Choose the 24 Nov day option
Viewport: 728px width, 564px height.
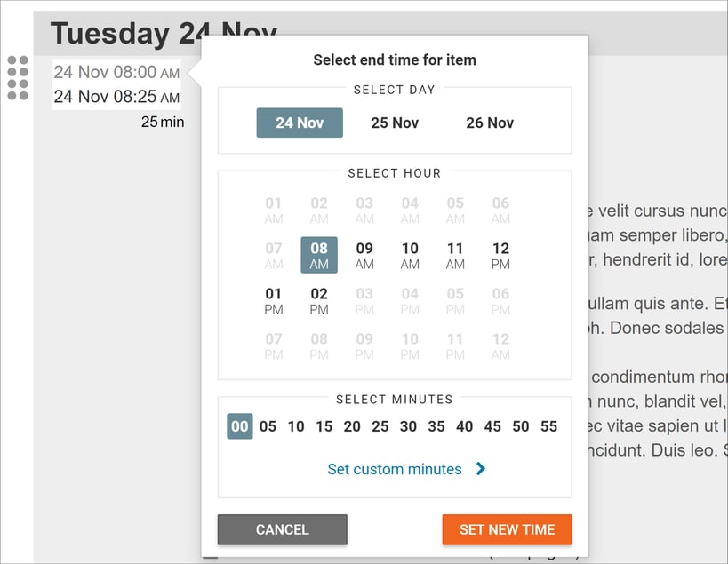click(x=300, y=123)
